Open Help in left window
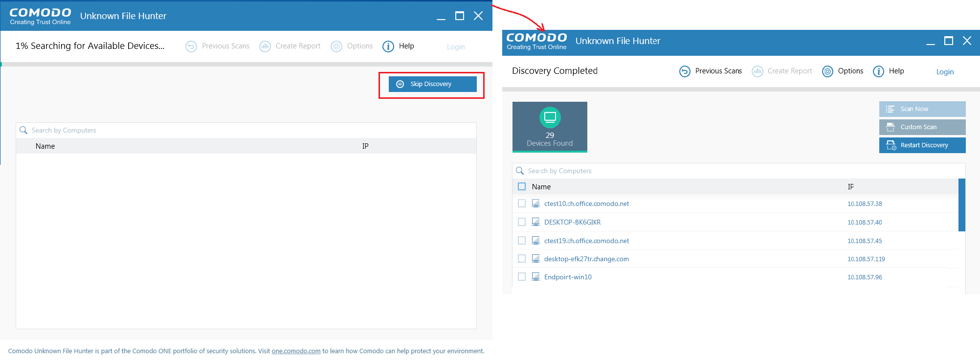This screenshot has height=362, width=980. pyautogui.click(x=406, y=46)
